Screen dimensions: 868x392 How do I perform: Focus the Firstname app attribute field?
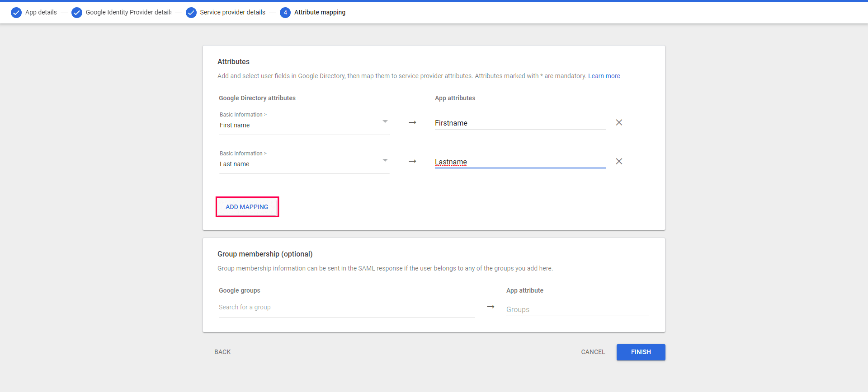(x=520, y=123)
